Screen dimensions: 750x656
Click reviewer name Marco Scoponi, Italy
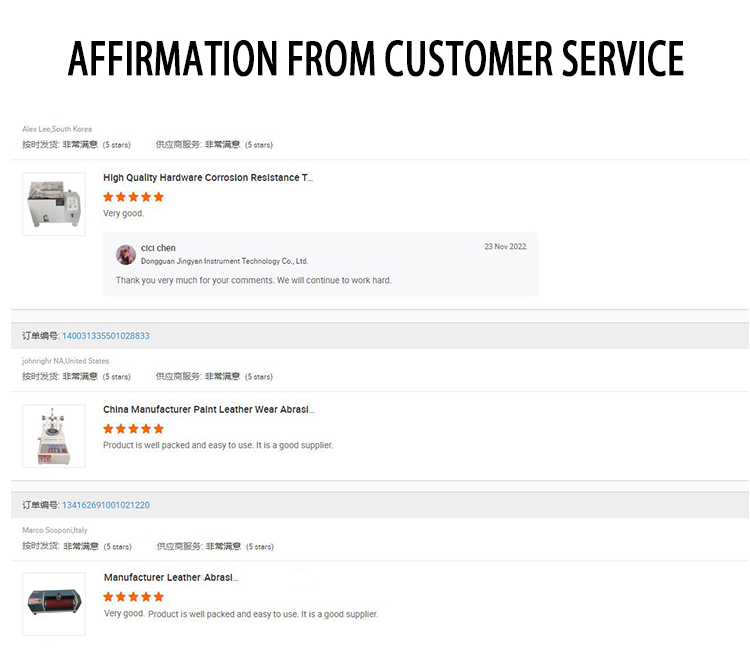click(x=55, y=530)
